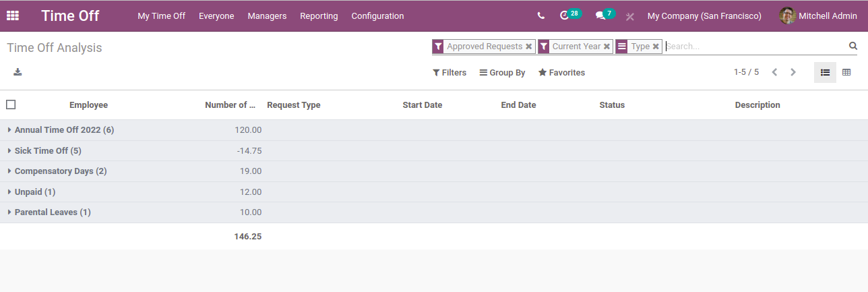The width and height of the screenshot is (868, 292).
Task: Sort by Number of Days column
Action: [230, 105]
